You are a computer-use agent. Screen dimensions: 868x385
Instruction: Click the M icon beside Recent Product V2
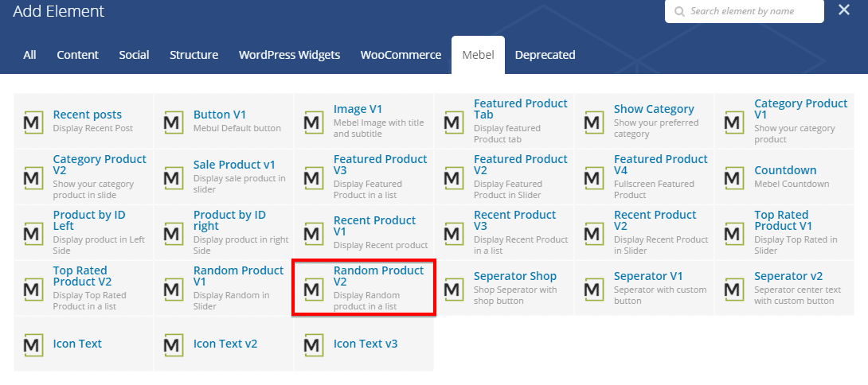coord(594,233)
